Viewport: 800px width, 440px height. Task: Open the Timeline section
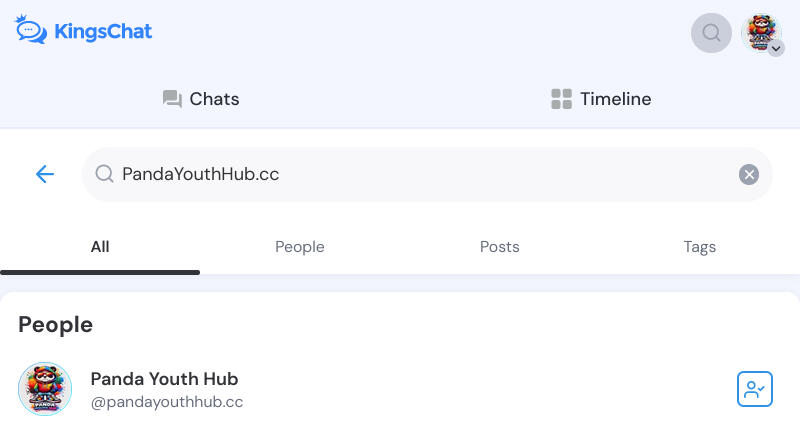point(601,99)
